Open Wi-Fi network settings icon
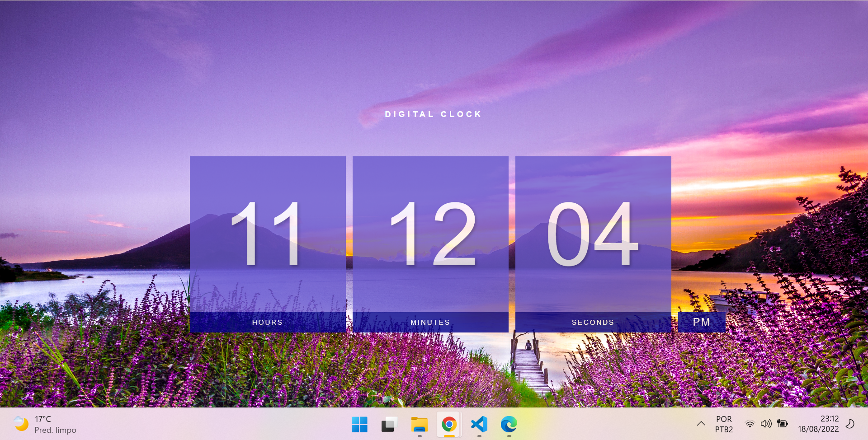This screenshot has width=868, height=440. click(750, 424)
